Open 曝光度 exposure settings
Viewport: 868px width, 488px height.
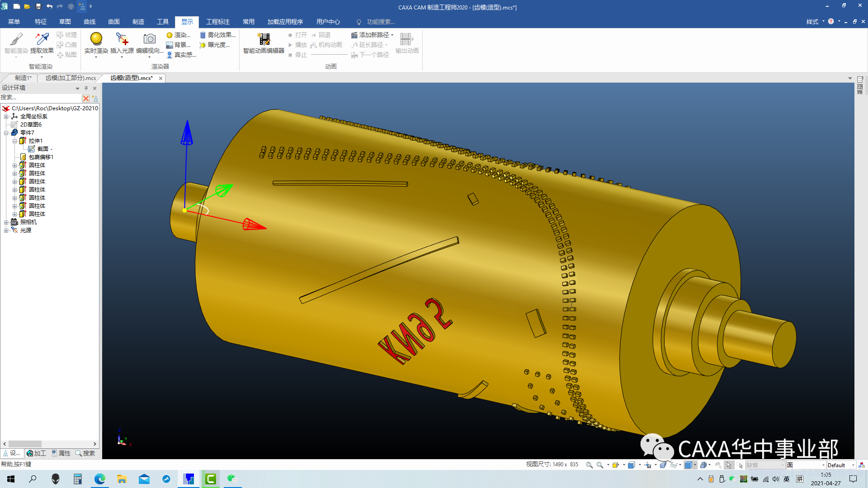pyautogui.click(x=215, y=45)
